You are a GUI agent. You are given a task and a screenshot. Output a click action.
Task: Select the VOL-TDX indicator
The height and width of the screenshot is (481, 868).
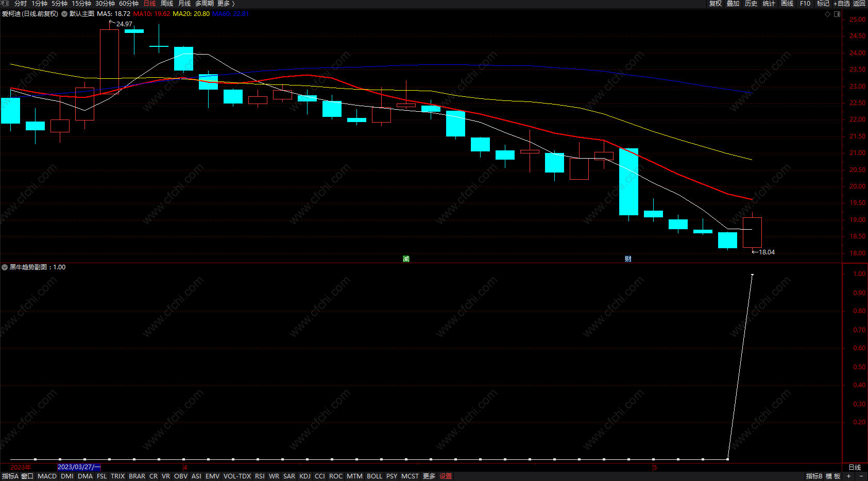coord(237,476)
